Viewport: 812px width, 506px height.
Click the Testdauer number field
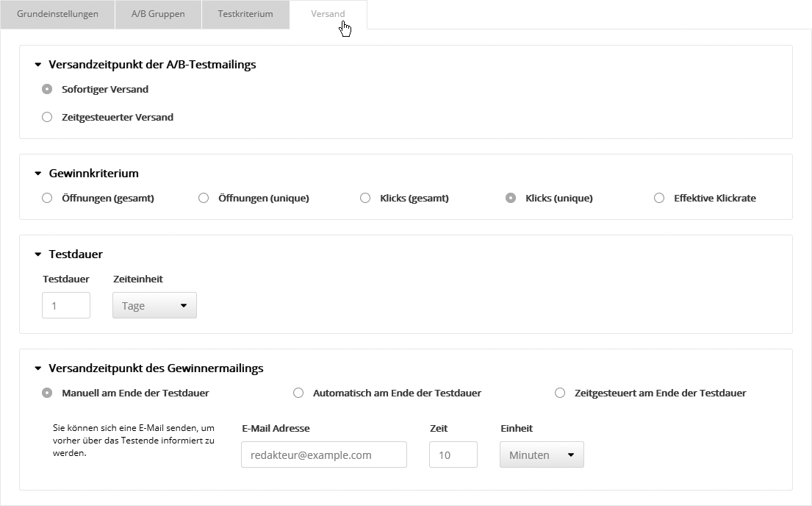point(66,305)
